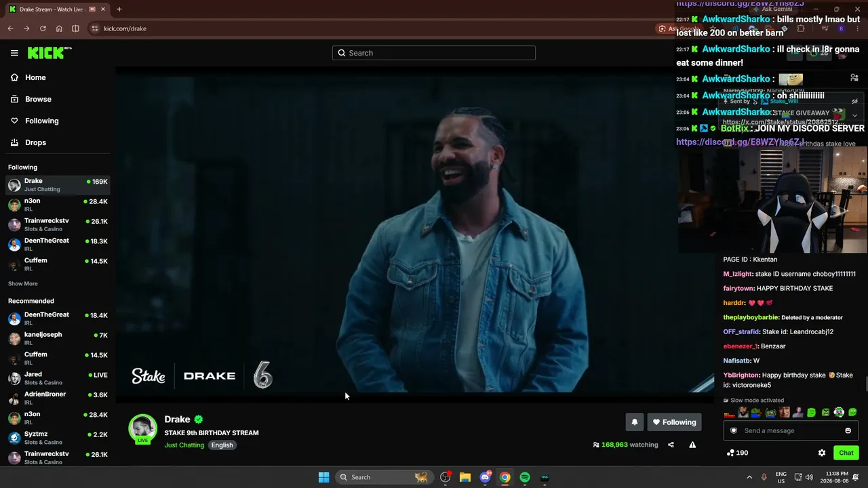Click the chat identity shield icon
Screen dimensions: 868x488
pos(734,430)
